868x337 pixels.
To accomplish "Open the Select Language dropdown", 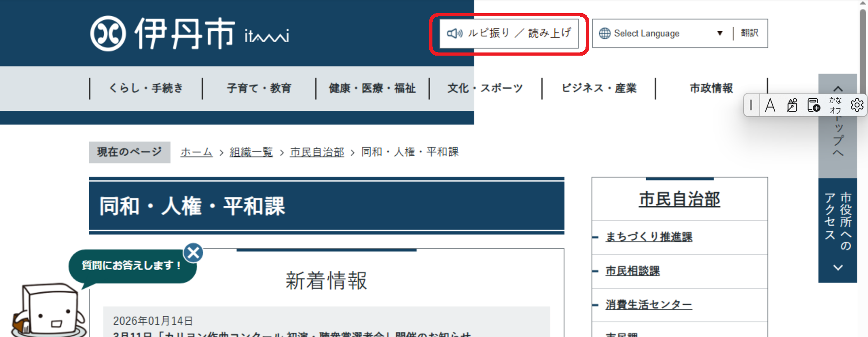I will point(661,33).
